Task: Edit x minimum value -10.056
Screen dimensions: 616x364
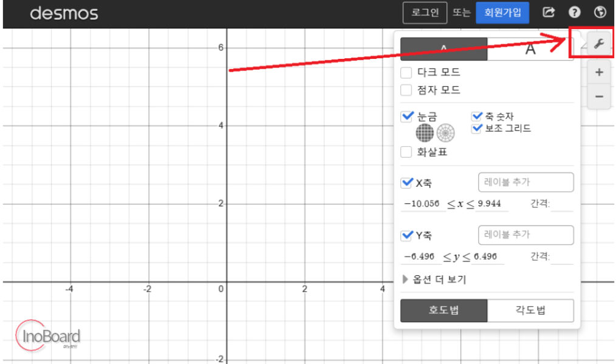Action: pos(422,204)
